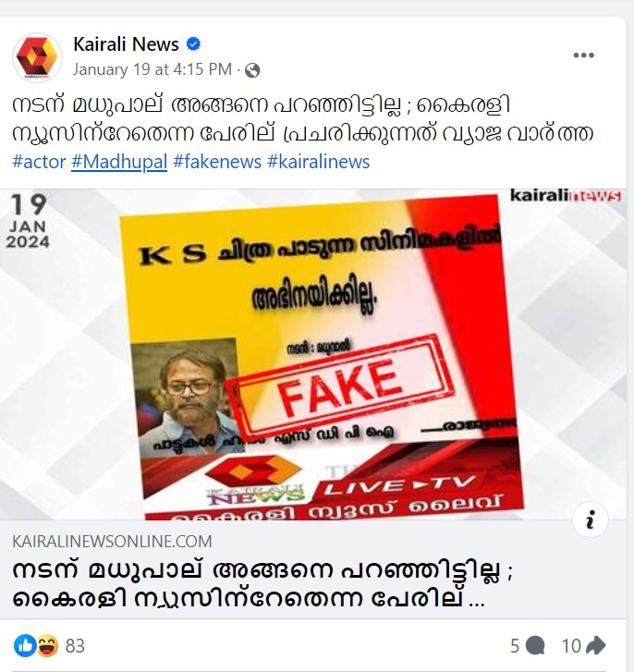634x672 pixels.
Task: Open the Kairali News page name
Action: (x=126, y=44)
